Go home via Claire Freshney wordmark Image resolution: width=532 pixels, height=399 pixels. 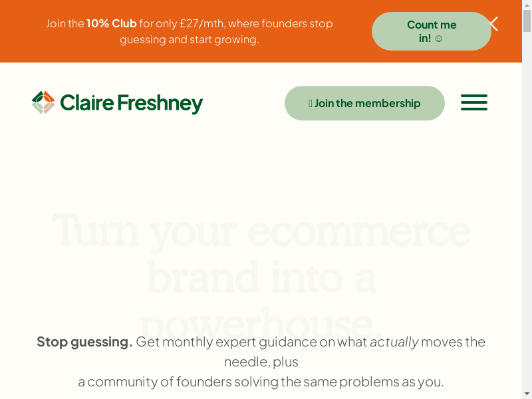pyautogui.click(x=131, y=103)
